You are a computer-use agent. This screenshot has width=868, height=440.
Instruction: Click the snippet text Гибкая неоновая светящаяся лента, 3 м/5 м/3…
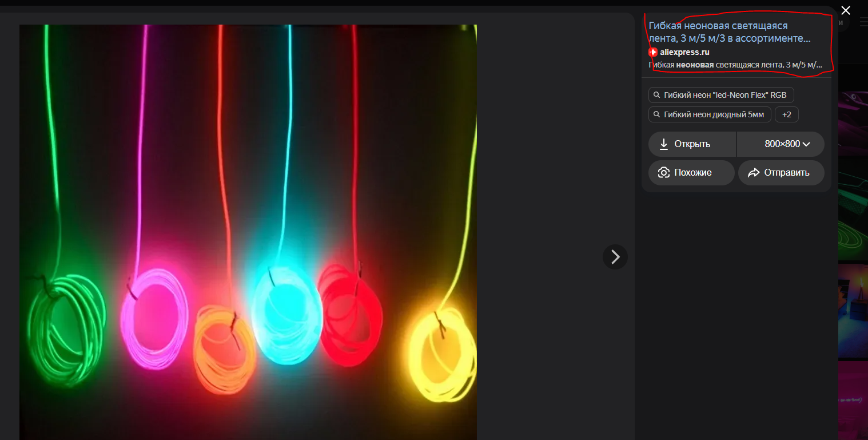pyautogui.click(x=735, y=65)
